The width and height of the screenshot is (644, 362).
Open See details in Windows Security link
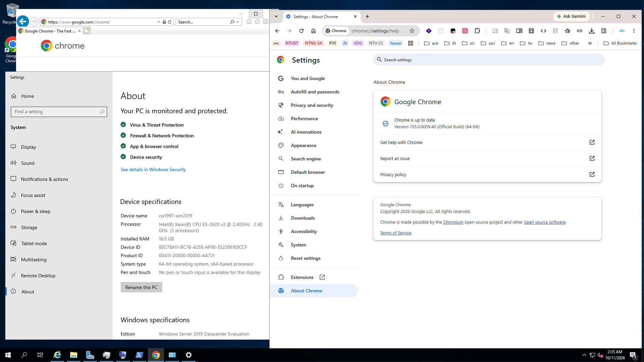click(x=153, y=170)
